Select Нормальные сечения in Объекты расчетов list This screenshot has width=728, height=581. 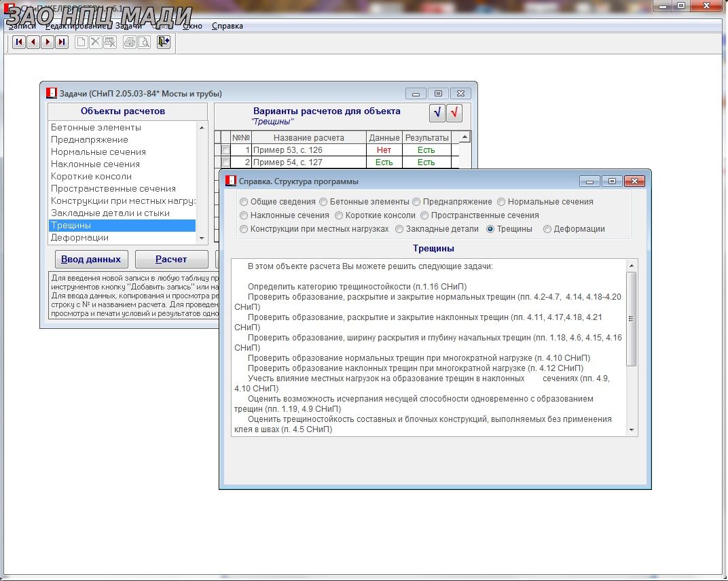tap(122, 152)
